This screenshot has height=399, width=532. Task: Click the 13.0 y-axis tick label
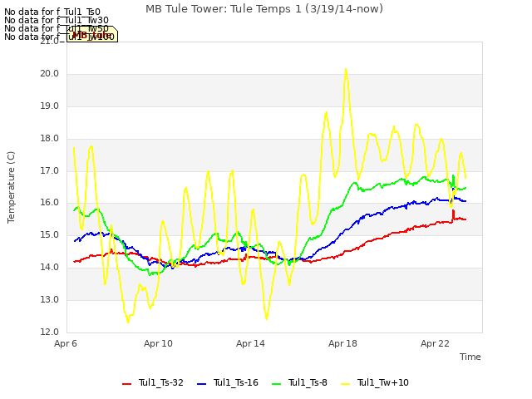50,299
